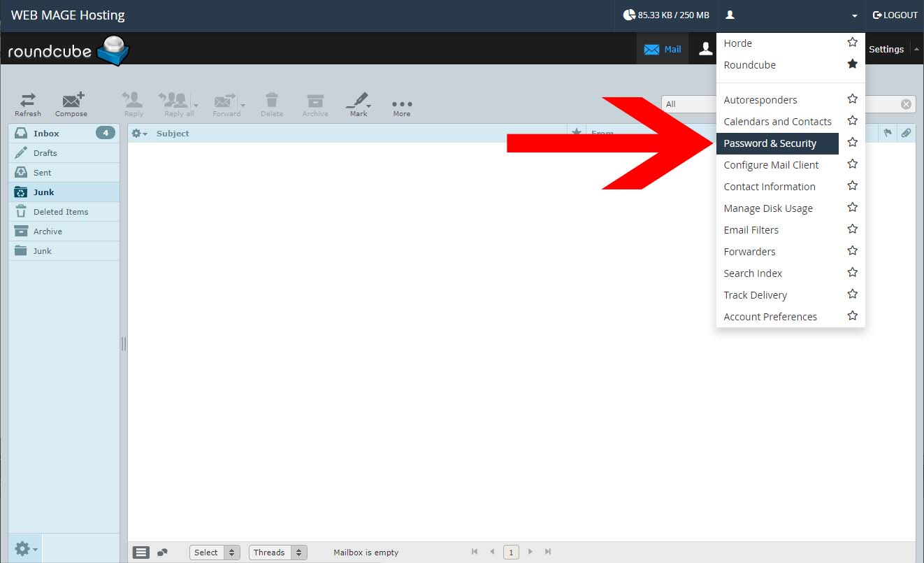Screen dimensions: 924x563
Task: Toggle the favorite star next to Autoresponders
Action: coord(852,99)
